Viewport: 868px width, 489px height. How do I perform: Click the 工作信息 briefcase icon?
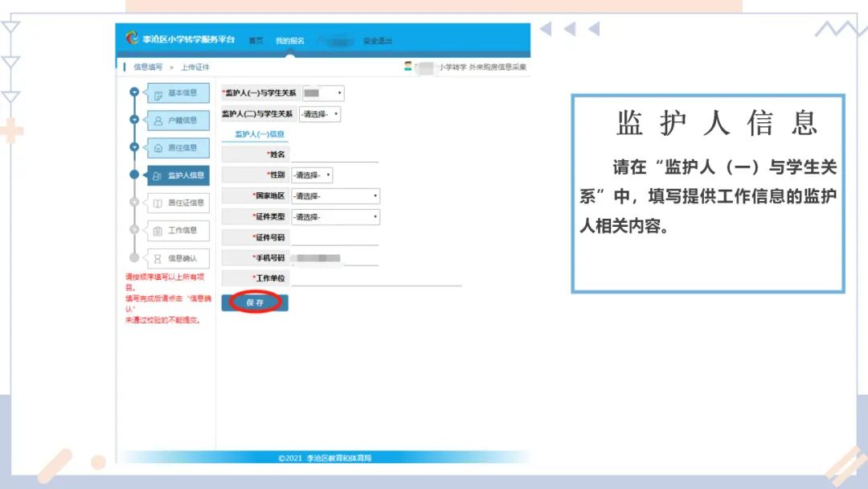(157, 231)
